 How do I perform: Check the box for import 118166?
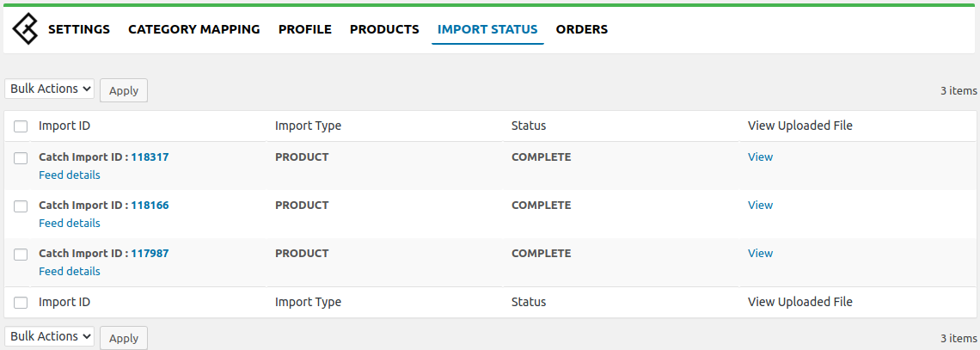pos(21,206)
